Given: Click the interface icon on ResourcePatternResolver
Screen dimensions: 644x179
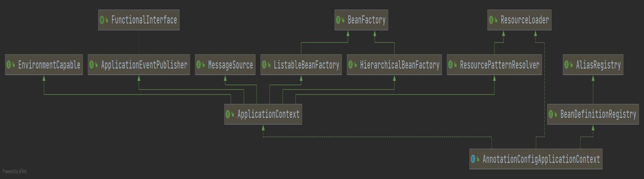Looking at the screenshot, I should point(451,65).
